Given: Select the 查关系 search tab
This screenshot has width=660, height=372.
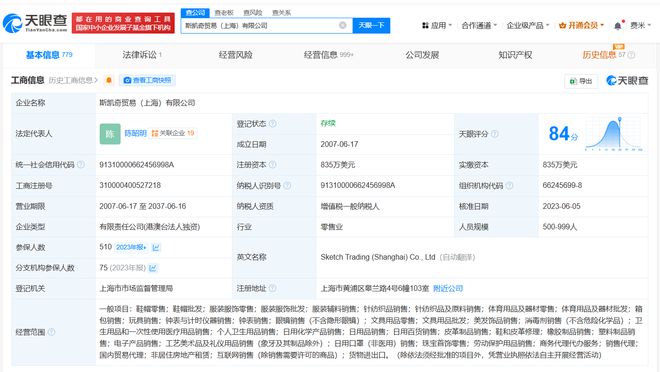Looking at the screenshot, I should tap(281, 13).
